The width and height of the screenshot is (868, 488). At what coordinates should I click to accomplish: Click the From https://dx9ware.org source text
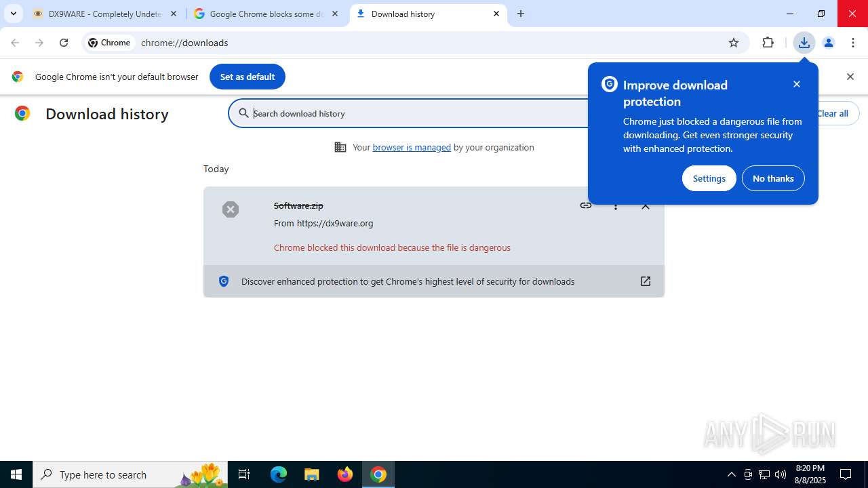point(323,223)
